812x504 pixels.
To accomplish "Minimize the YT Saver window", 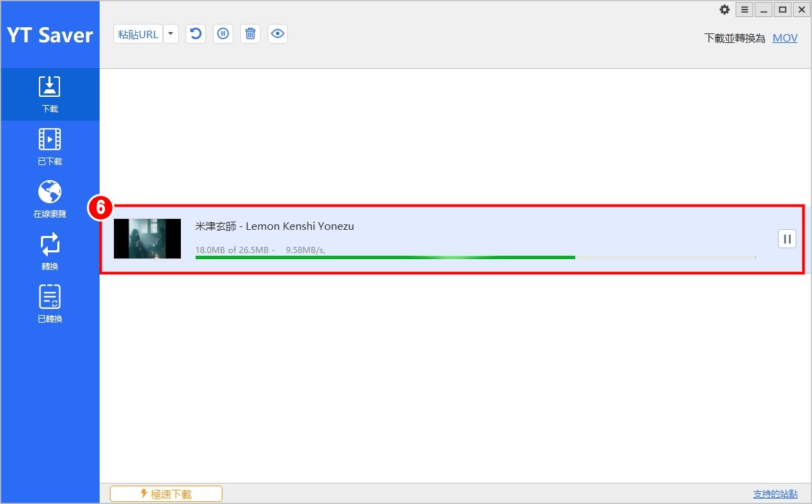I will click(x=764, y=10).
